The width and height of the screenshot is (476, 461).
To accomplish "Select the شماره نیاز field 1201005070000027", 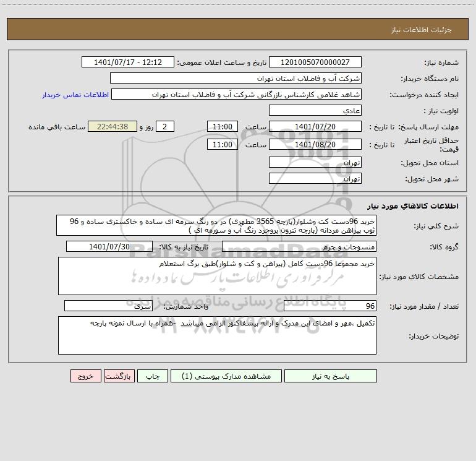I will click(315, 62).
